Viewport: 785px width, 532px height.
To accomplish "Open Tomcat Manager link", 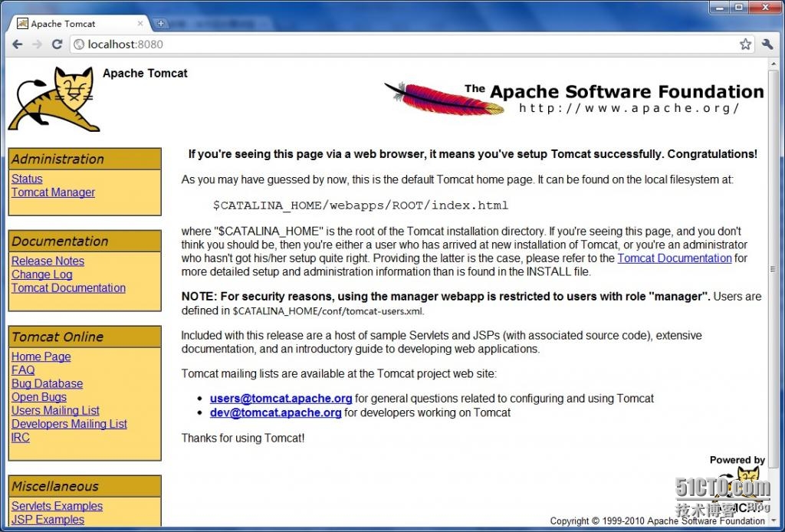I will 53,192.
